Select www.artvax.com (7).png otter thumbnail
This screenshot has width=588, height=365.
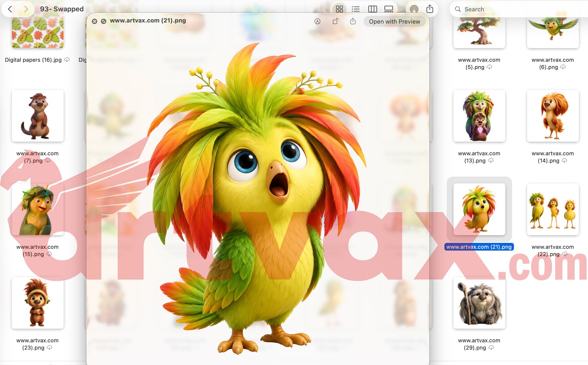pyautogui.click(x=38, y=116)
